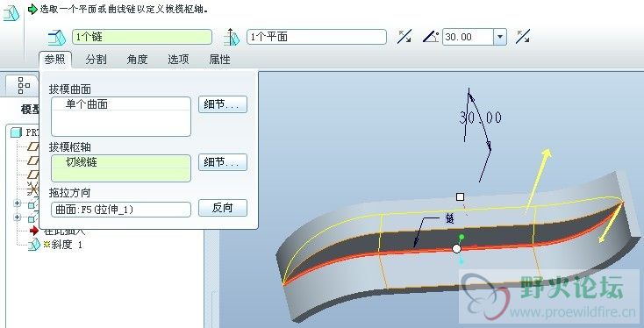Click the 反向 button
The width and height of the screenshot is (644, 328).
click(223, 208)
